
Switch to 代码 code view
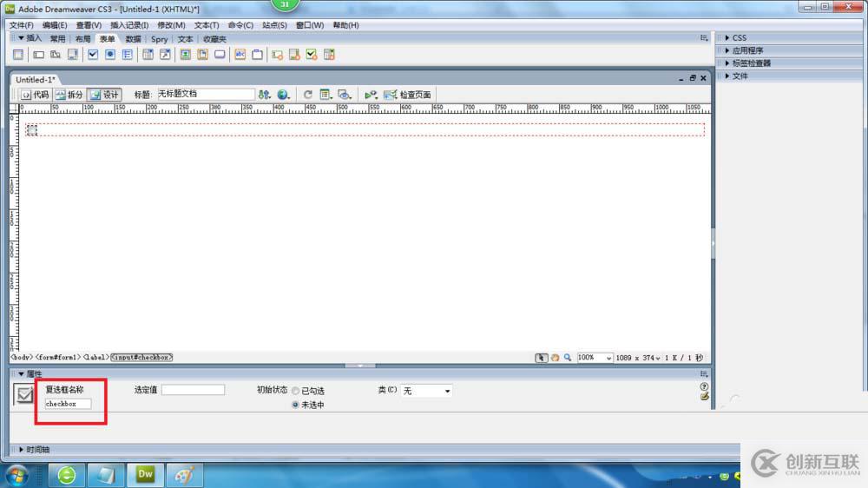pyautogui.click(x=36, y=95)
